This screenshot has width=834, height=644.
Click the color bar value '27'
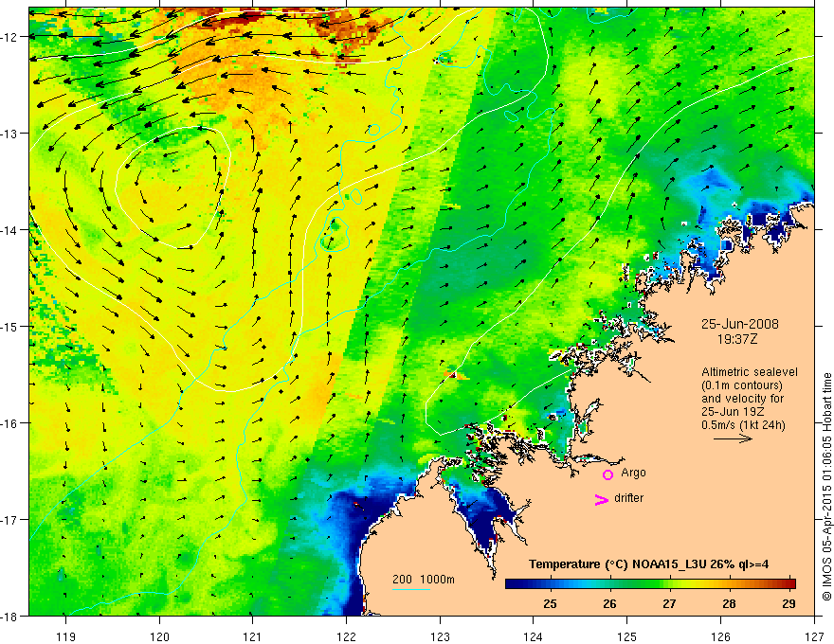(669, 603)
